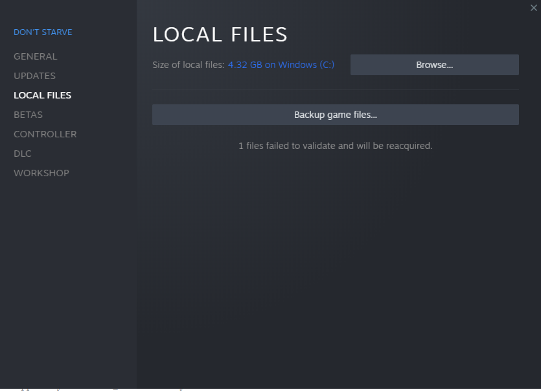Click the DON'T STARVE game title
The image size is (541, 392).
(43, 32)
